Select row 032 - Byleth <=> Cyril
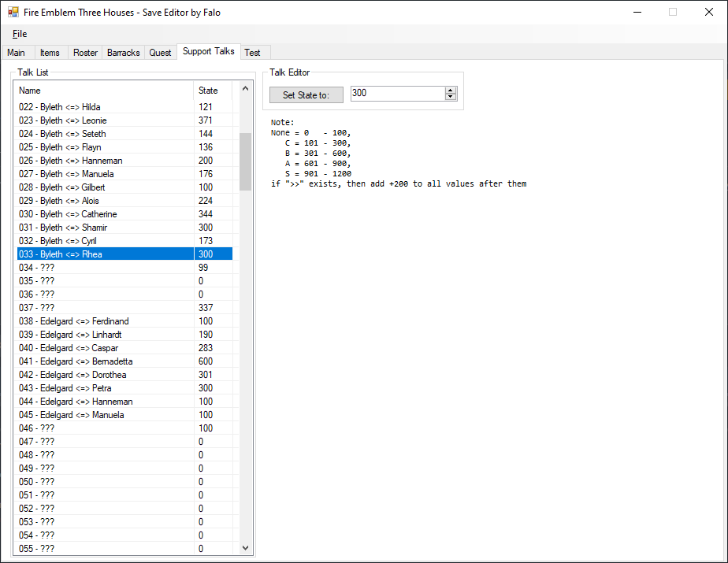Viewport: 728px width, 563px height. point(125,241)
